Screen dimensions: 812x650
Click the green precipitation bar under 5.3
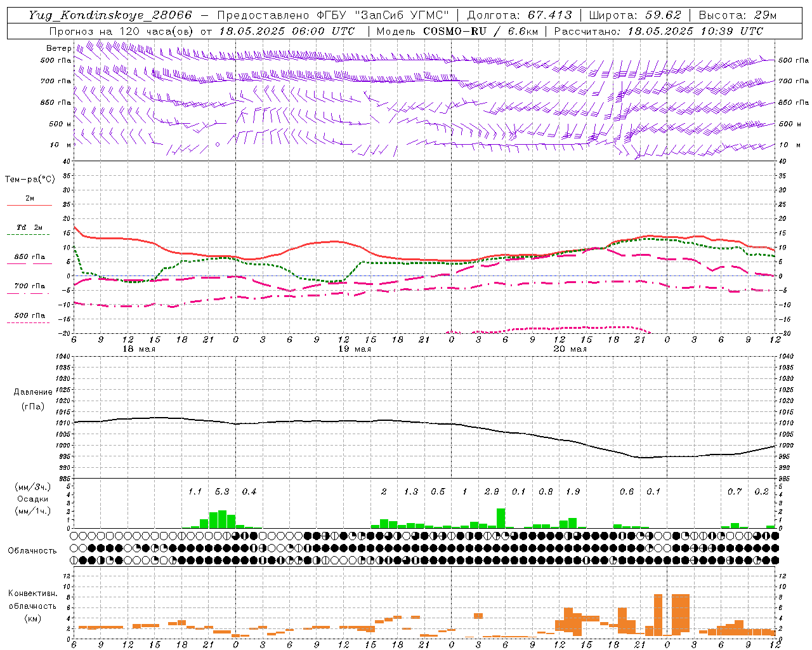click(222, 519)
